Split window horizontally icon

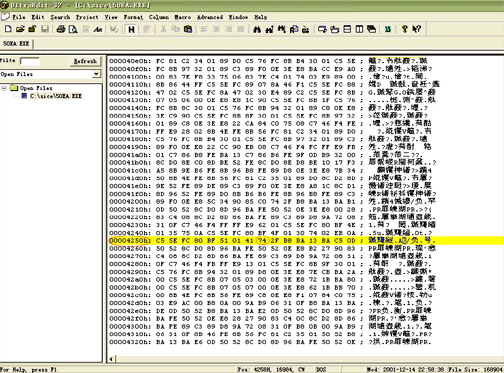click(x=347, y=29)
